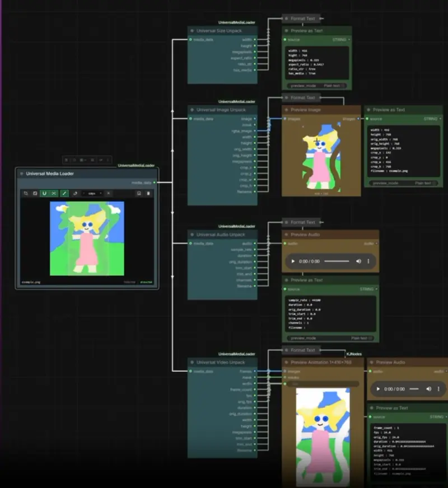The height and width of the screenshot is (488, 448).
Task: Open preview_mode dropdown under the sample_rate text preview
Action: pyautogui.click(x=330, y=338)
